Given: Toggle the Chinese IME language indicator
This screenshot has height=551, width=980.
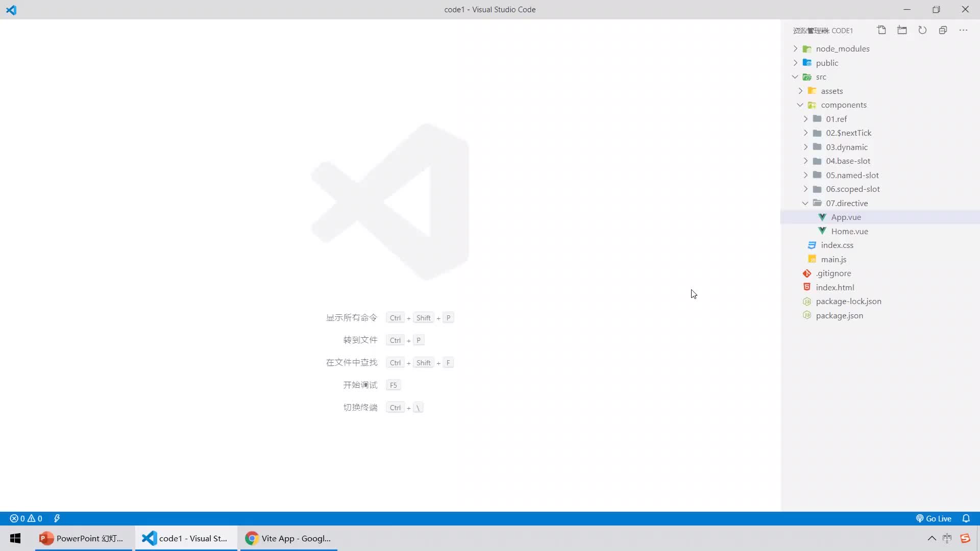Looking at the screenshot, I should [x=947, y=538].
